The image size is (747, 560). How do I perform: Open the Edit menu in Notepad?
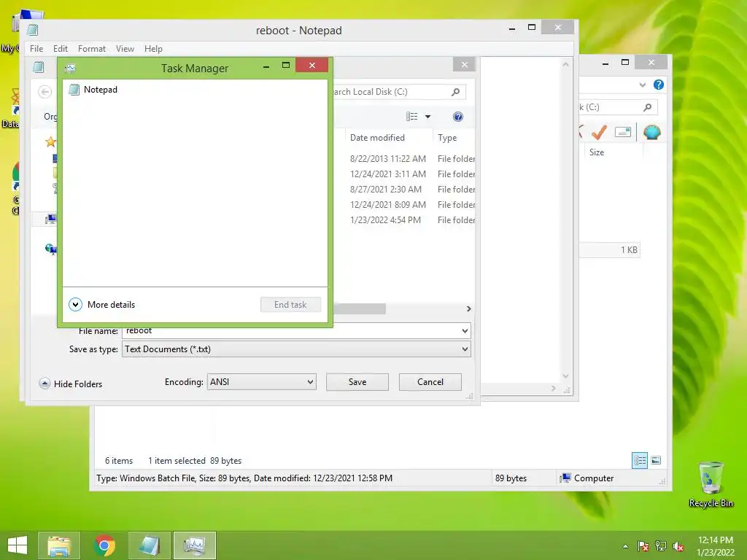click(60, 49)
